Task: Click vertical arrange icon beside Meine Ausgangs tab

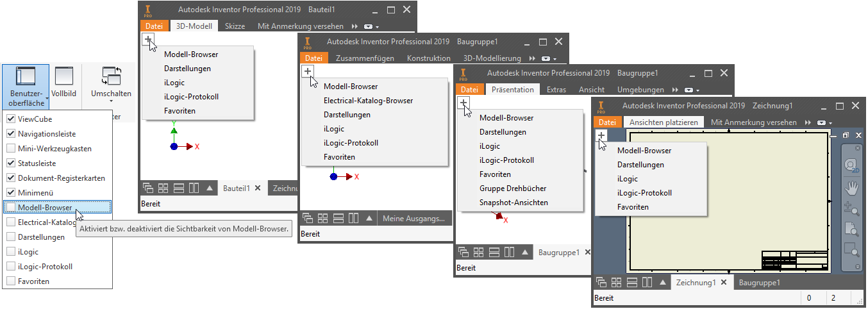Action: [x=353, y=219]
